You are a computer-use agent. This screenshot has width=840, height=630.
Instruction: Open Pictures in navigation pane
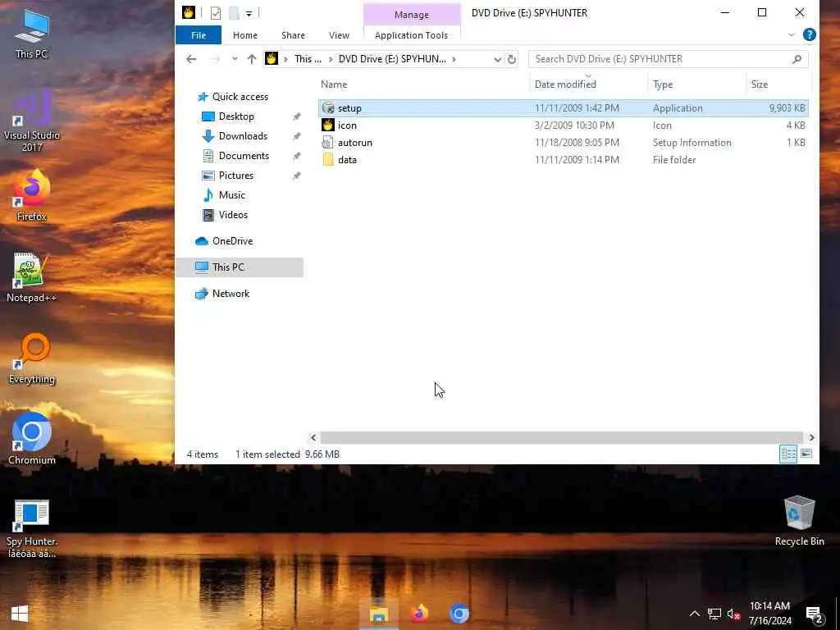pyautogui.click(x=235, y=176)
